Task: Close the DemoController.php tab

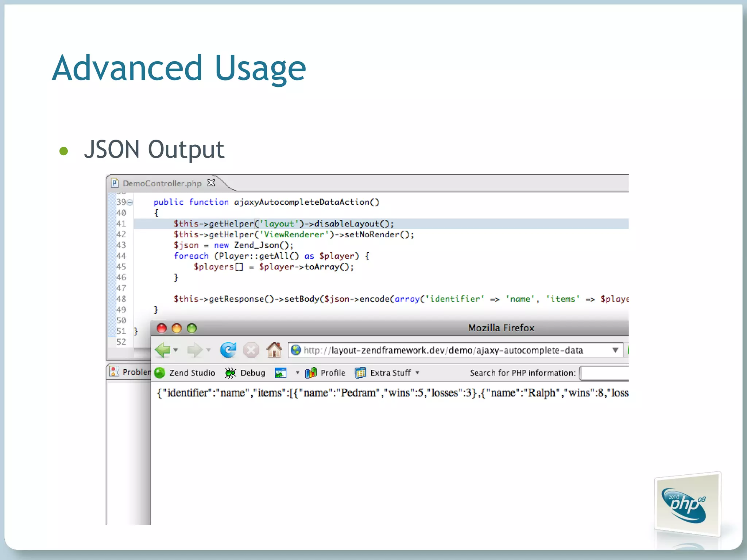Action: tap(211, 183)
